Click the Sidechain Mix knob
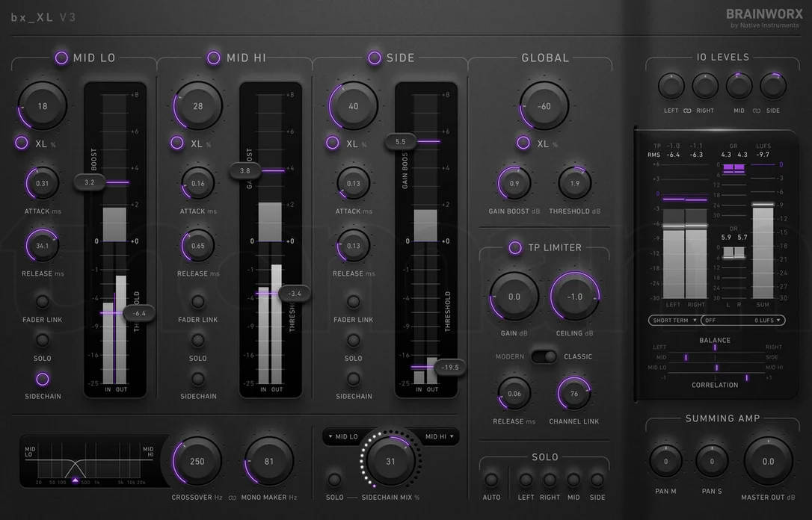812x520 pixels. tap(390, 462)
